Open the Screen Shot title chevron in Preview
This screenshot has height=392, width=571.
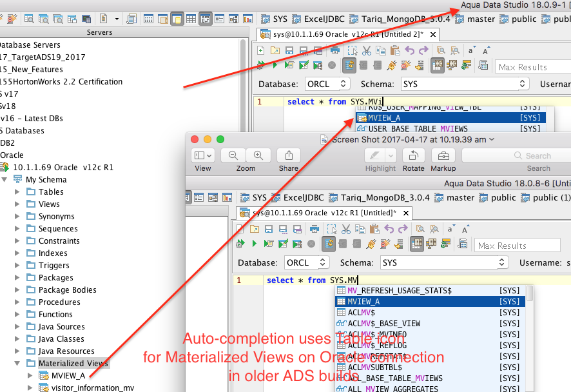click(x=492, y=139)
